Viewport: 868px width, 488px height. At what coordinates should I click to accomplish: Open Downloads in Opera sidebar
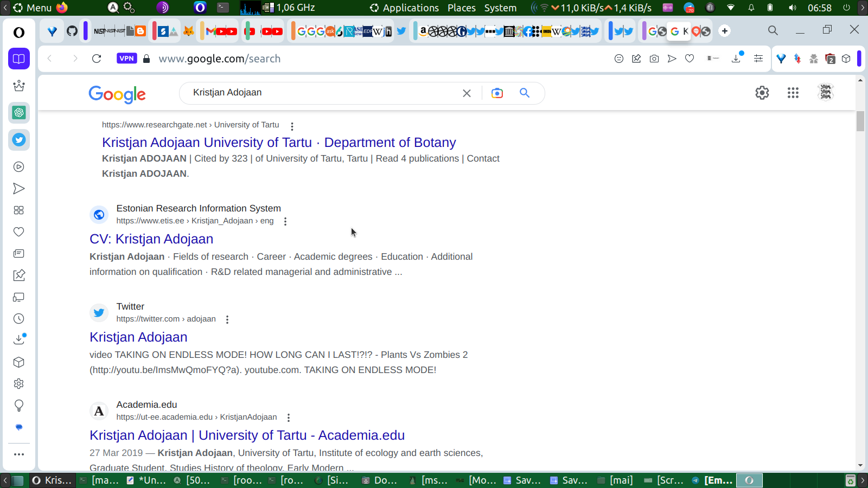(19, 339)
